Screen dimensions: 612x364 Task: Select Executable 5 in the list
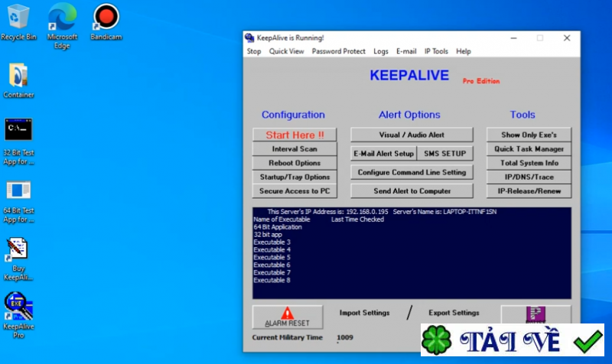[272, 257]
